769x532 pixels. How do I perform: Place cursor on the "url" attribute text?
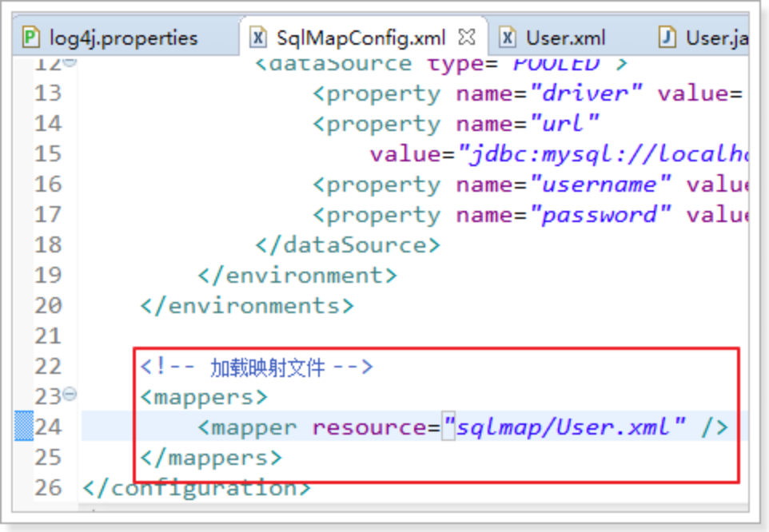coord(564,124)
